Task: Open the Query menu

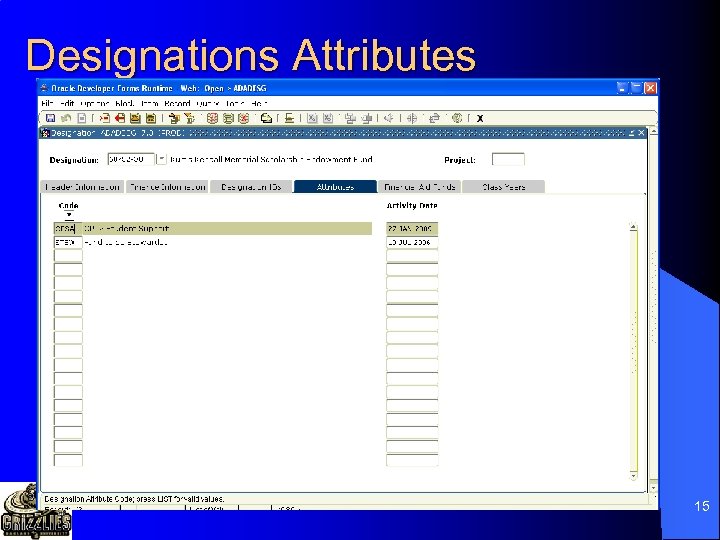Action: [208, 103]
